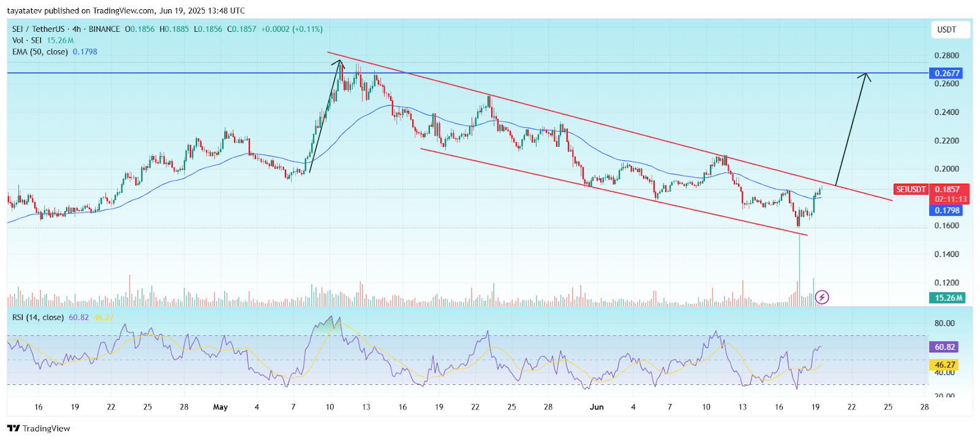Click the Jun label on time axis
The width and height of the screenshot is (980, 440).
(597, 407)
